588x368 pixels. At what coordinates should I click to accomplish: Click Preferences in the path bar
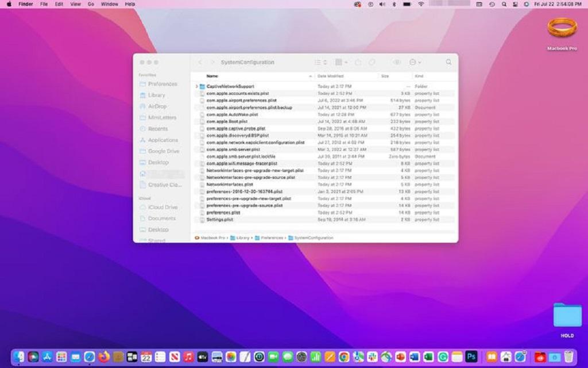click(x=269, y=238)
